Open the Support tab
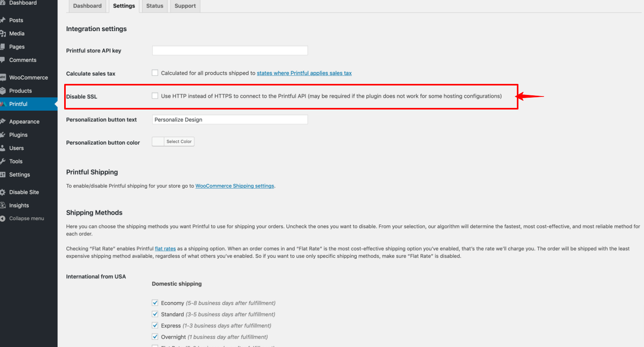Image resolution: width=644 pixels, height=347 pixels. click(x=185, y=6)
